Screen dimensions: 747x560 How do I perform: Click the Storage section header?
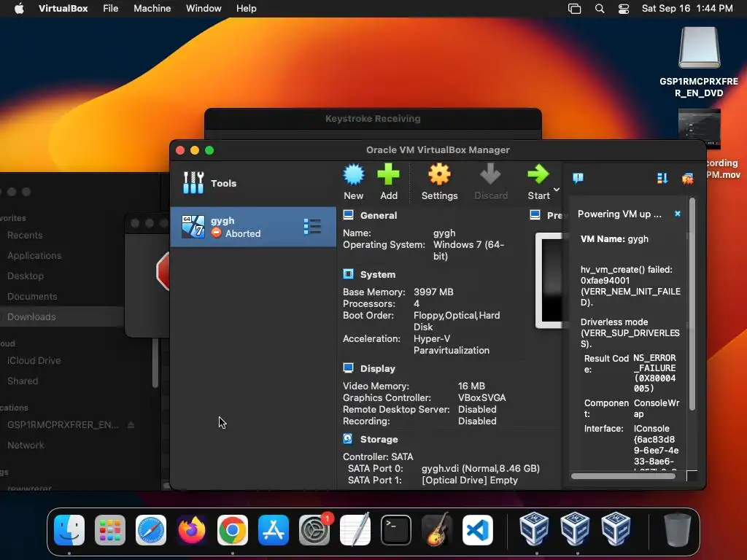pos(379,439)
